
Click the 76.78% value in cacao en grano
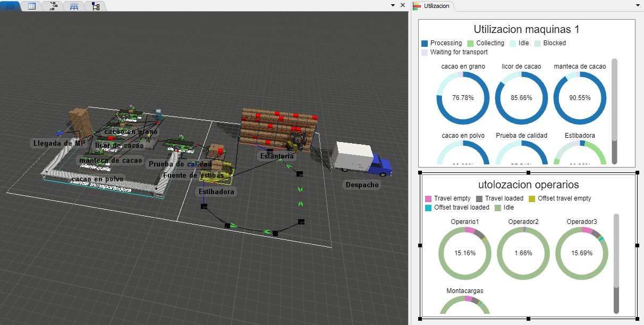[x=463, y=98]
